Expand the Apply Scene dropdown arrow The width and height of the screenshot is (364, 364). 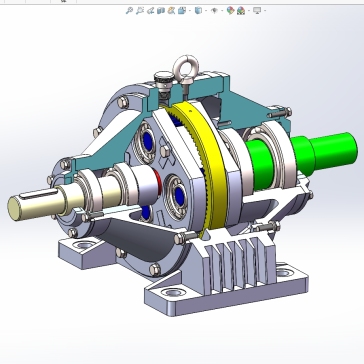pyautogui.click(x=249, y=11)
